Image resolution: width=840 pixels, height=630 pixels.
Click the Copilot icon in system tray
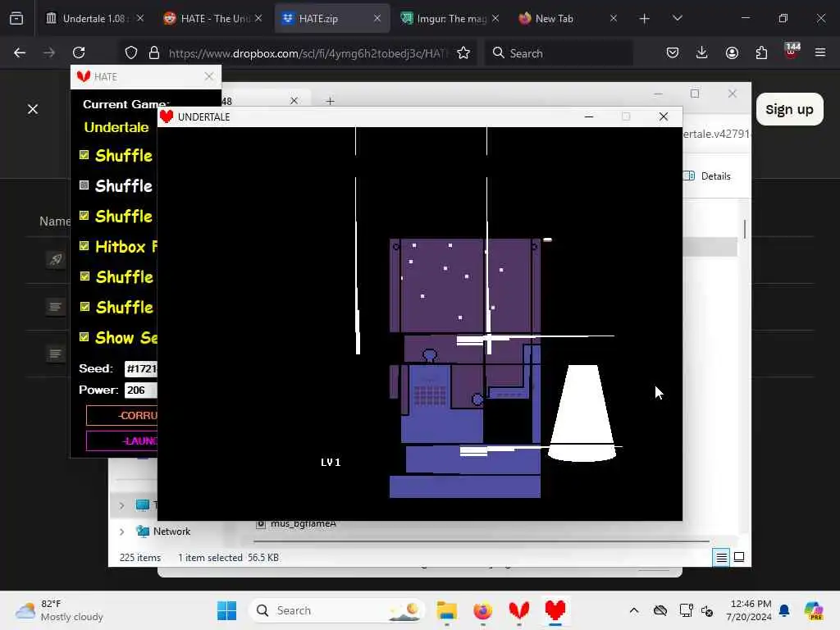814,610
